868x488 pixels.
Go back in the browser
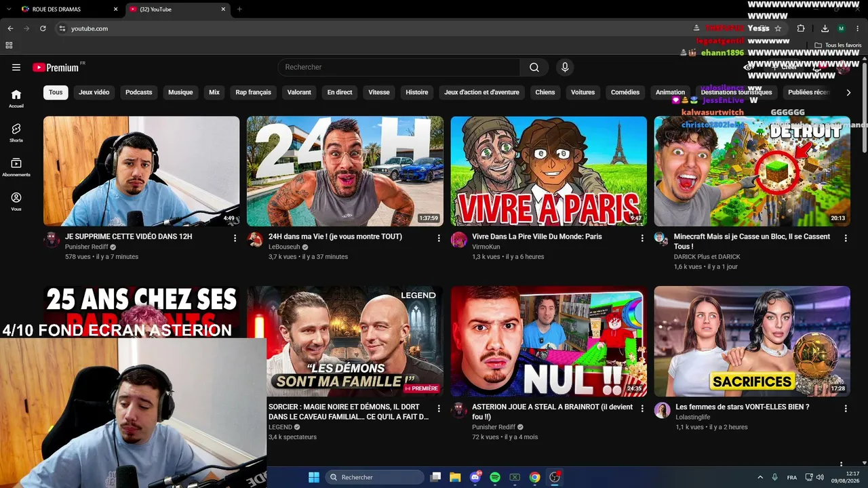point(10,28)
